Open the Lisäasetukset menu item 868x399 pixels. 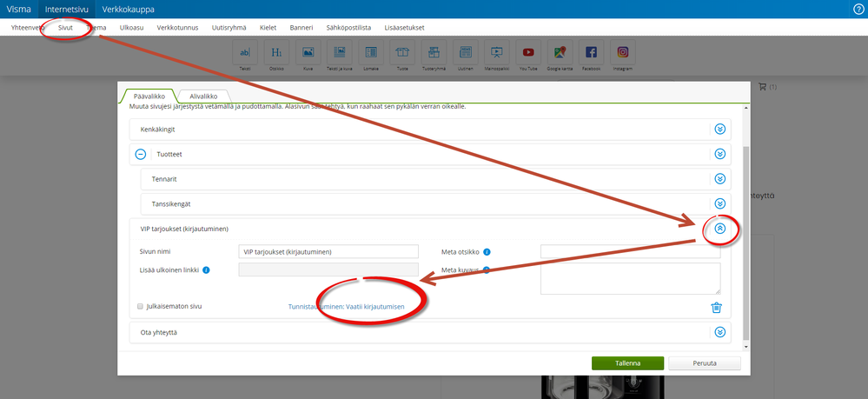tap(405, 27)
